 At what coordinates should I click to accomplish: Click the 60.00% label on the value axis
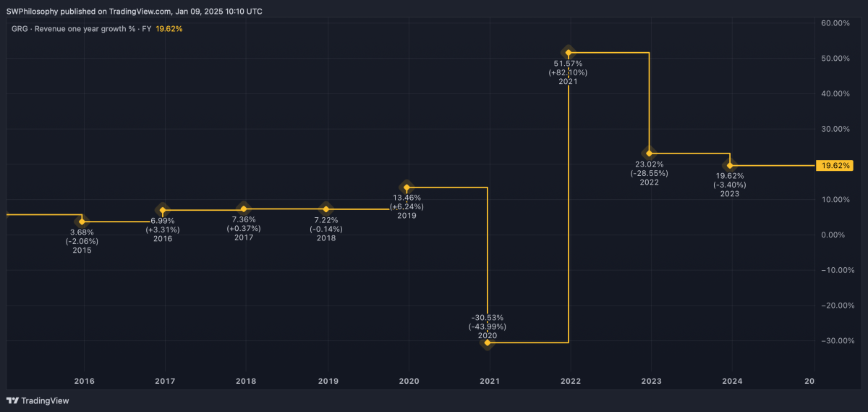point(835,23)
